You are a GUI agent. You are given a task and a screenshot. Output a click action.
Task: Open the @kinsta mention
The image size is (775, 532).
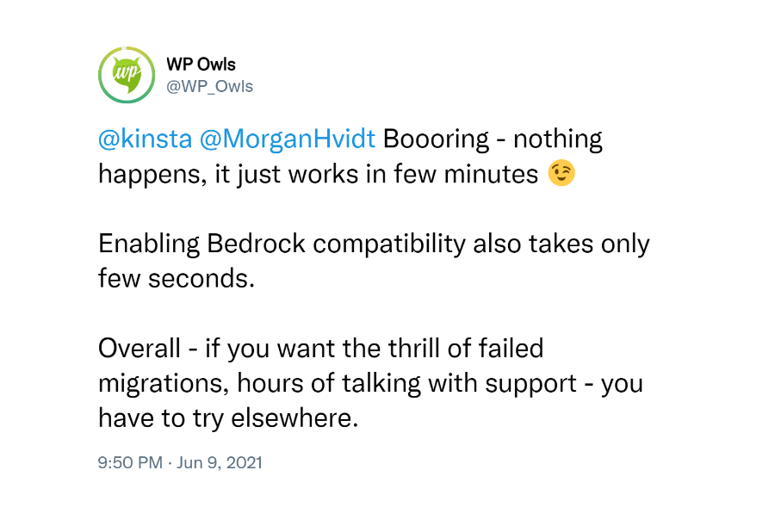point(145,139)
